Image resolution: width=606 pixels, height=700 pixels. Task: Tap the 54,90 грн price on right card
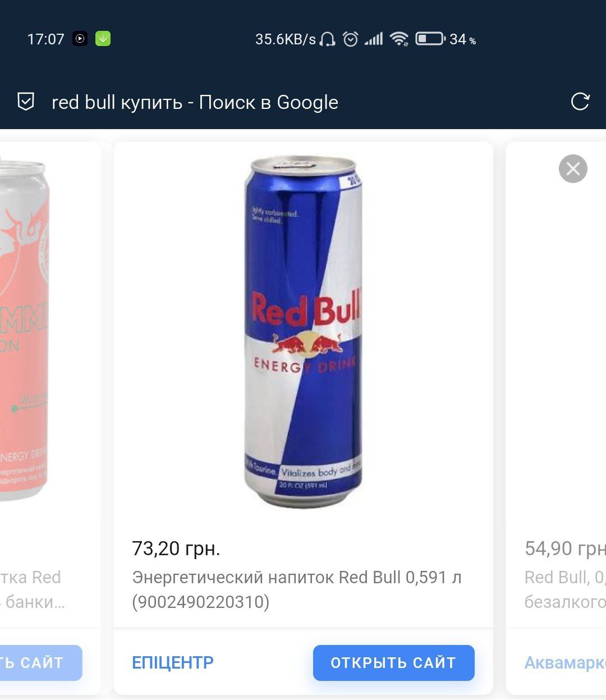point(564,548)
